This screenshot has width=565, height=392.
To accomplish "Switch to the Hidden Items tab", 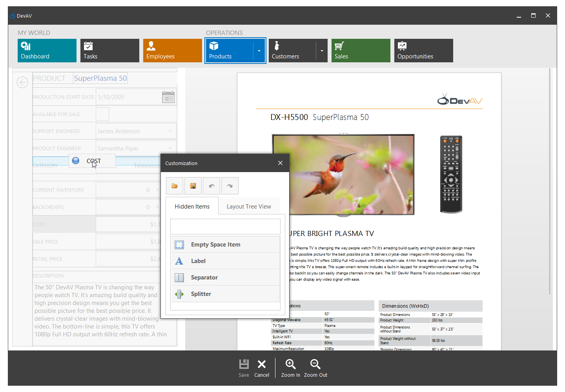I will pyautogui.click(x=192, y=207).
